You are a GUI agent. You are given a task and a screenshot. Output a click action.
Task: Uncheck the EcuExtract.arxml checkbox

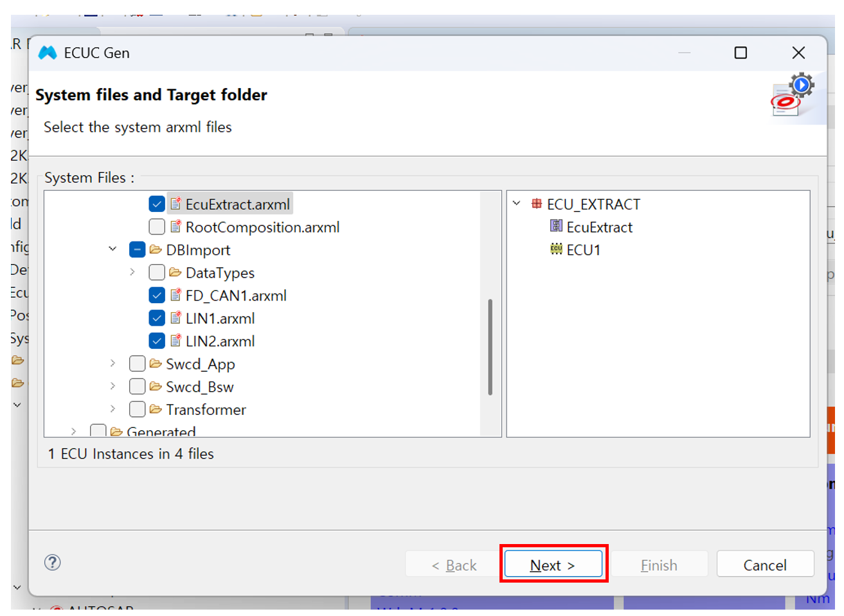(157, 204)
